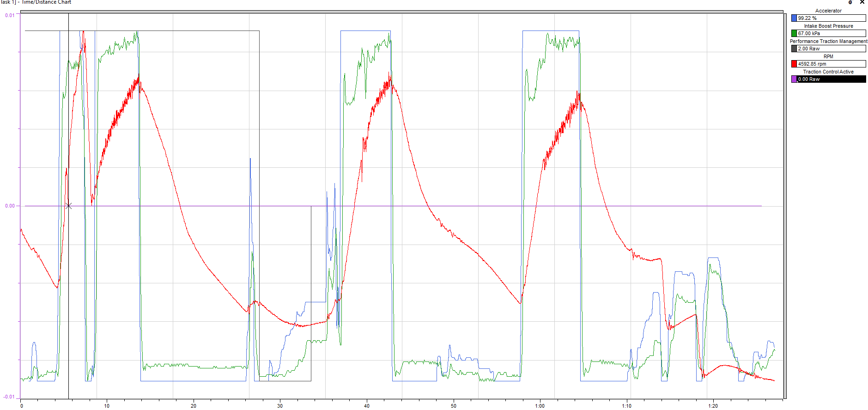Click the pin icon beside the close button
The height and width of the screenshot is (410, 868).
point(850,2)
